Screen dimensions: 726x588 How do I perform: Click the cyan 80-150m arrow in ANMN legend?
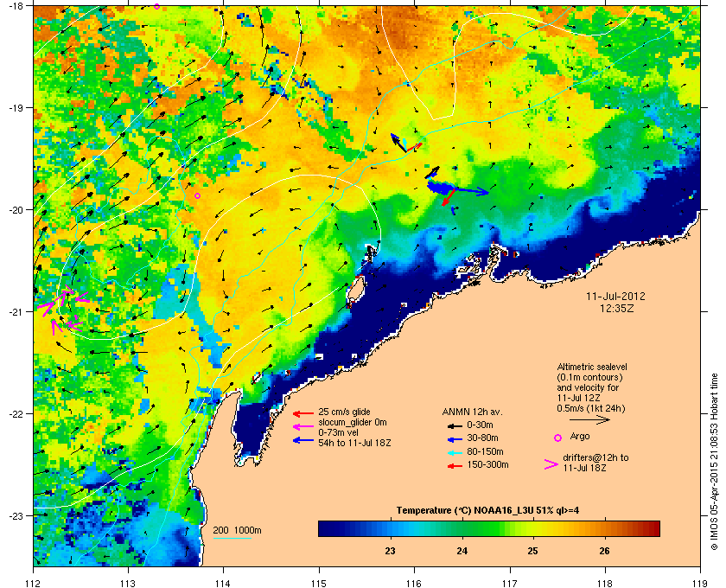click(455, 452)
